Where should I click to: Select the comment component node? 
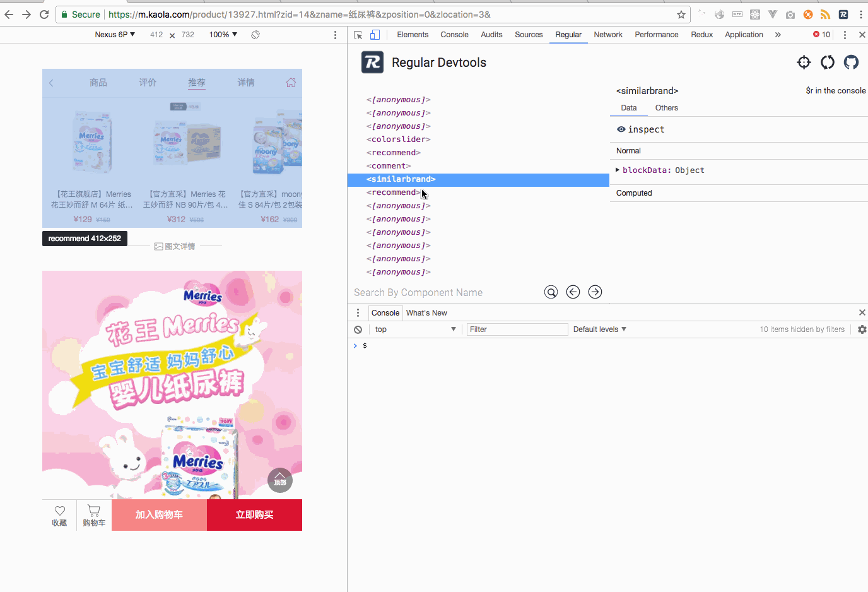point(389,166)
